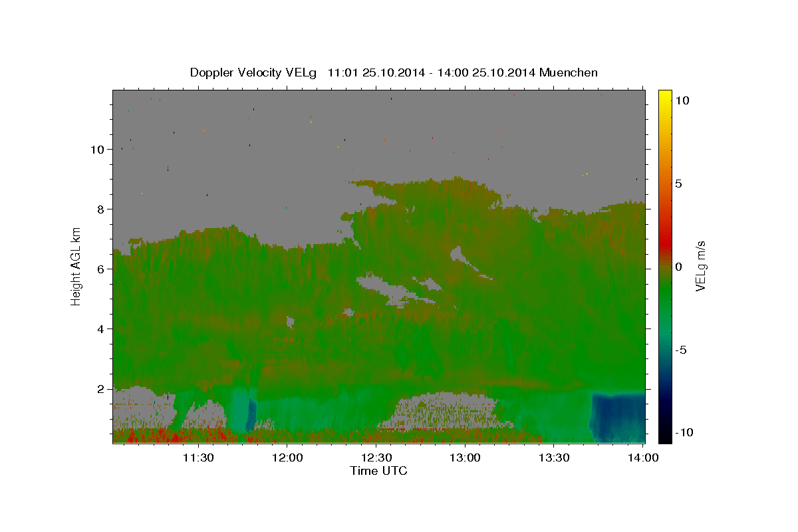This screenshot has width=798, height=532.
Task: Click the height axis label '4'
Action: click(100, 329)
